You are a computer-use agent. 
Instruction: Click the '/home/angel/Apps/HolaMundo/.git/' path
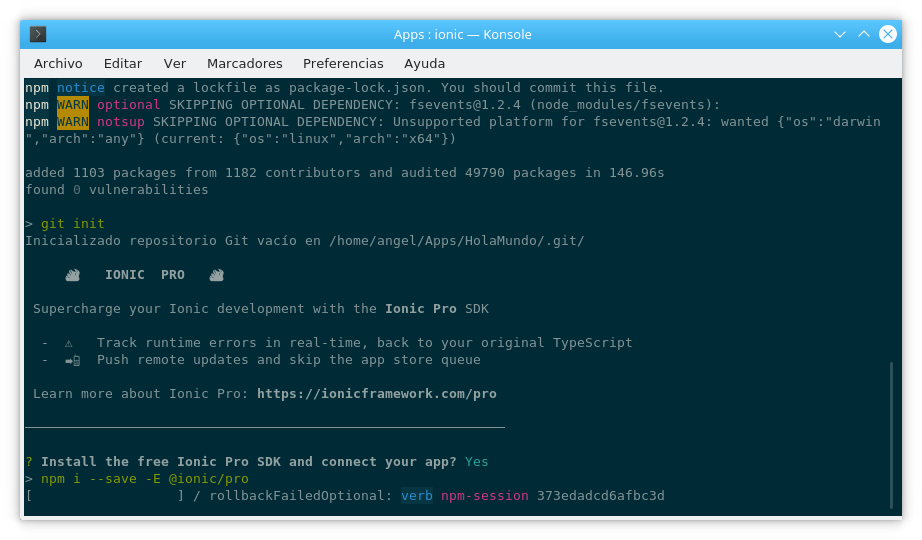coord(457,241)
